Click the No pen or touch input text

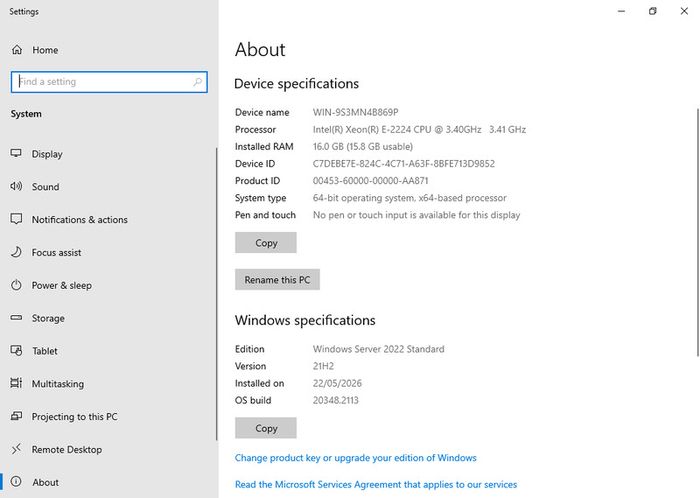(x=417, y=215)
